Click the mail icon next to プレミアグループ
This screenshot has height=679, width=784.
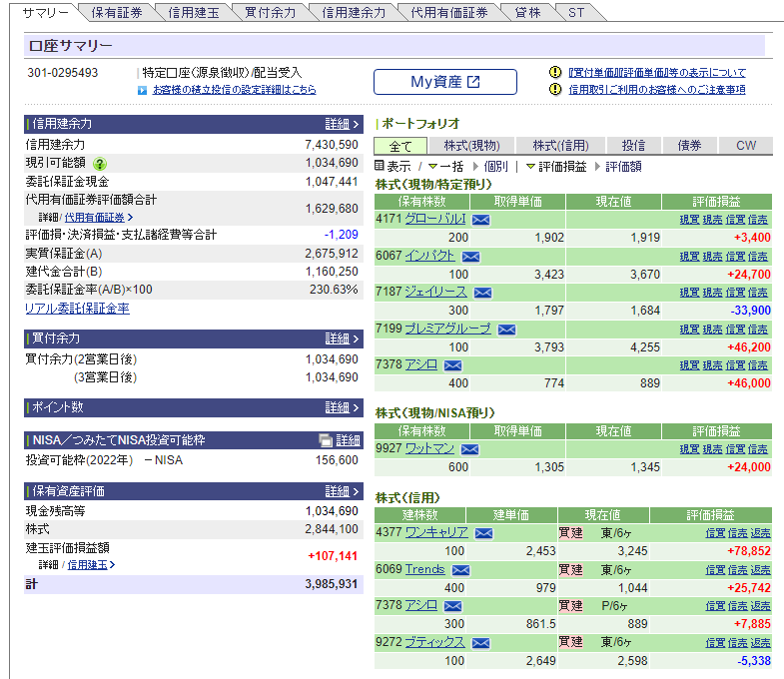(x=506, y=330)
